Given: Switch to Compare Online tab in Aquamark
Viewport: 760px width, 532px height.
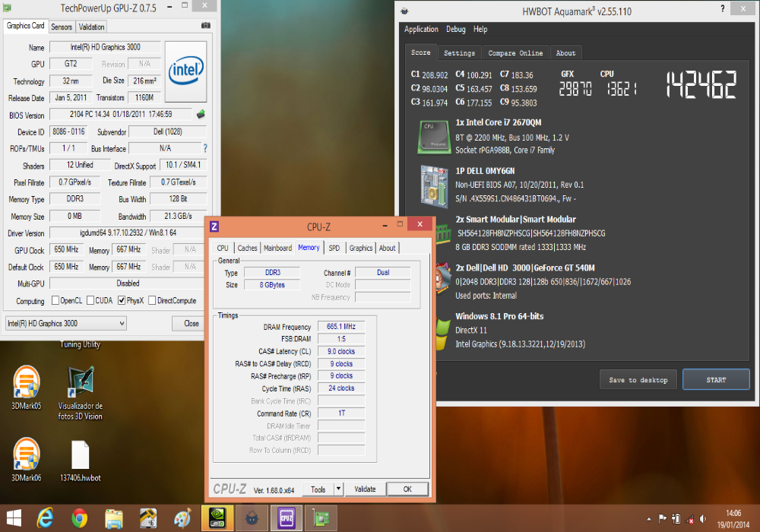Looking at the screenshot, I should point(515,52).
